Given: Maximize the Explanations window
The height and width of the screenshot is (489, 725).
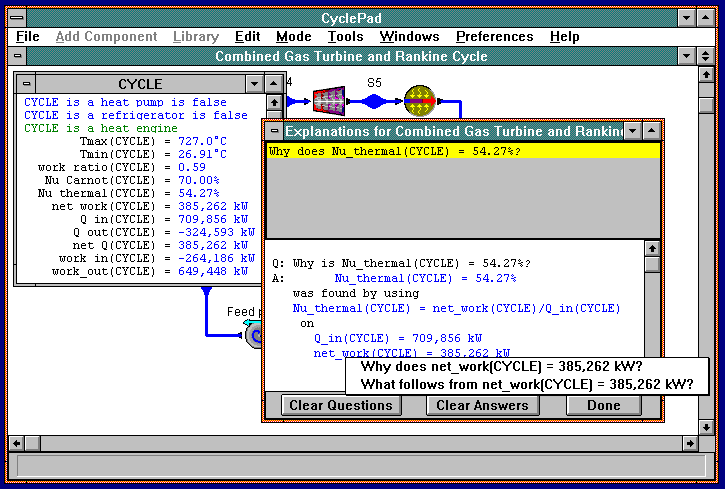Looking at the screenshot, I should [x=651, y=131].
